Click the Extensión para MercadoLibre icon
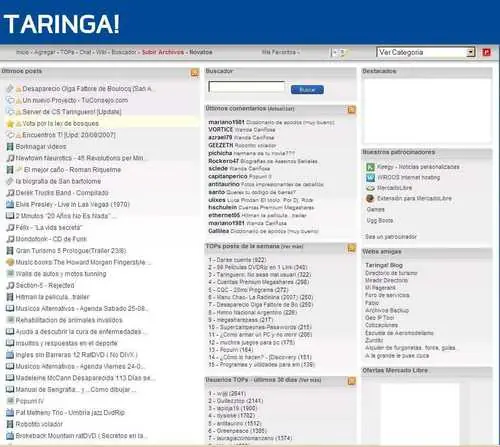Viewport: 500px width, 447px height. click(x=370, y=199)
